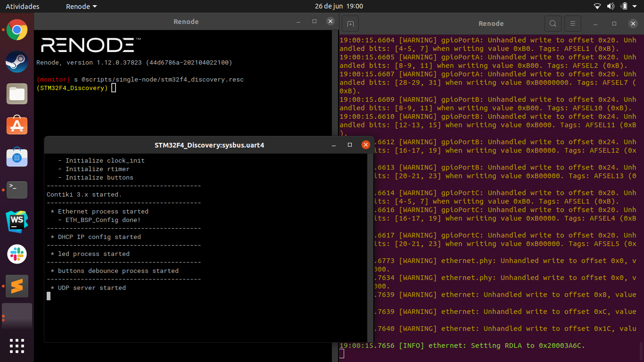Select the 19:00:15.6609 gpioPortB warning line

pos(487,104)
